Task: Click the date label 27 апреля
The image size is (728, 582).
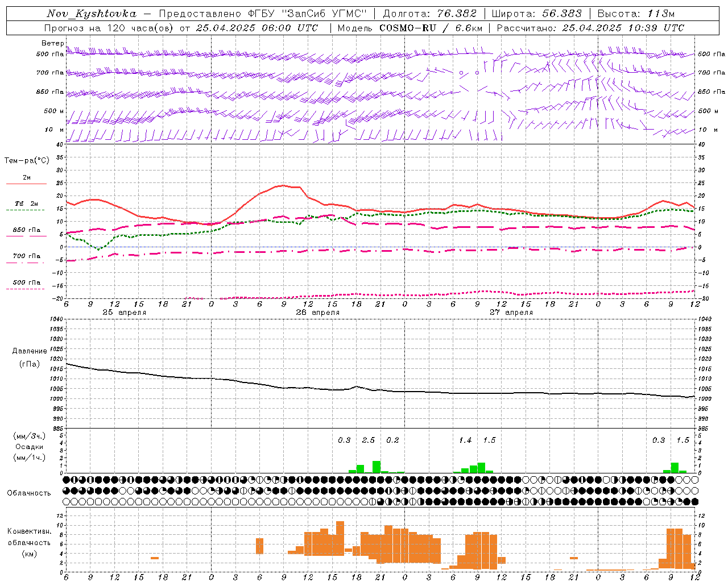Action: [511, 313]
